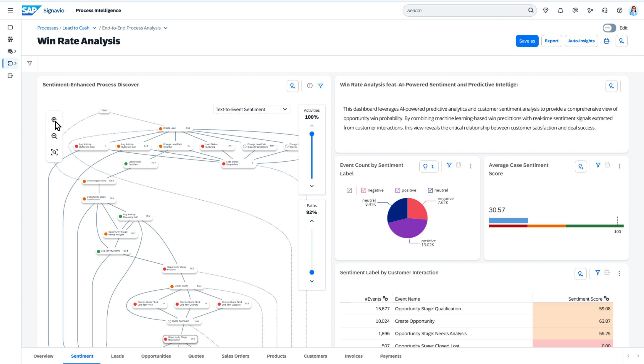Image resolution: width=644 pixels, height=364 pixels.
Task: Click the Paths slider handle
Action: pos(312,272)
